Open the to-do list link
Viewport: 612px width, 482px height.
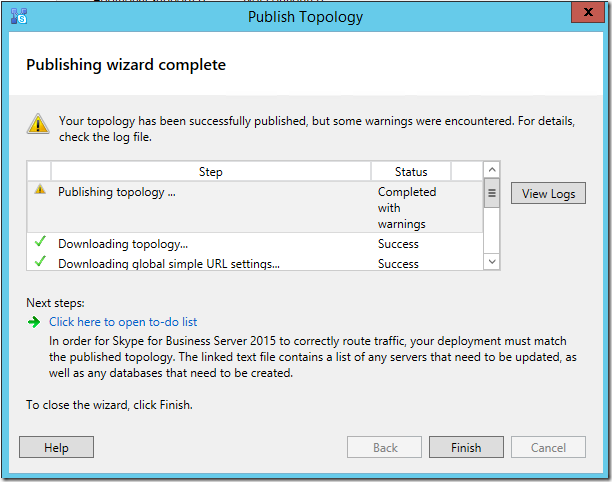(x=123, y=322)
